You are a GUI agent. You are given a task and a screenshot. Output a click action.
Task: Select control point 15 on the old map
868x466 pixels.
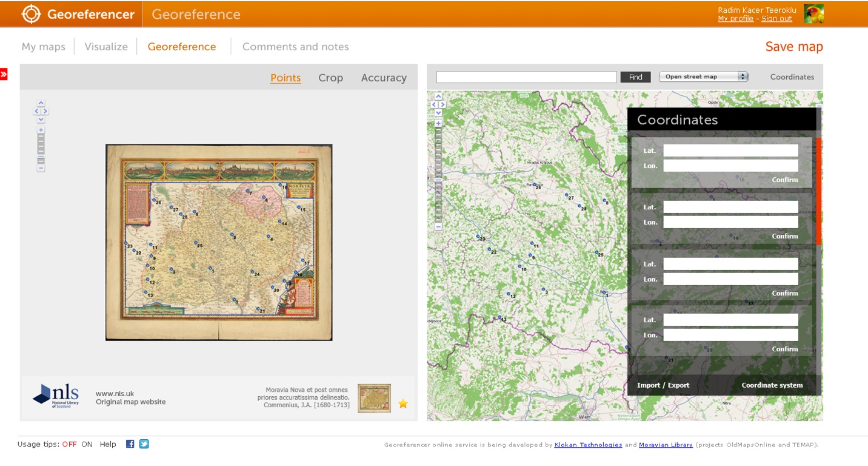[298, 207]
